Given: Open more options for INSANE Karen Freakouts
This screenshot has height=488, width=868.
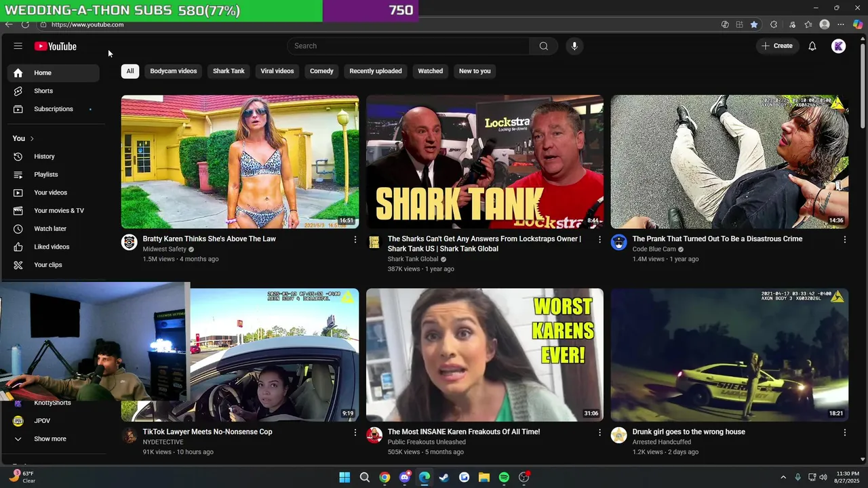Looking at the screenshot, I should pos(599,432).
